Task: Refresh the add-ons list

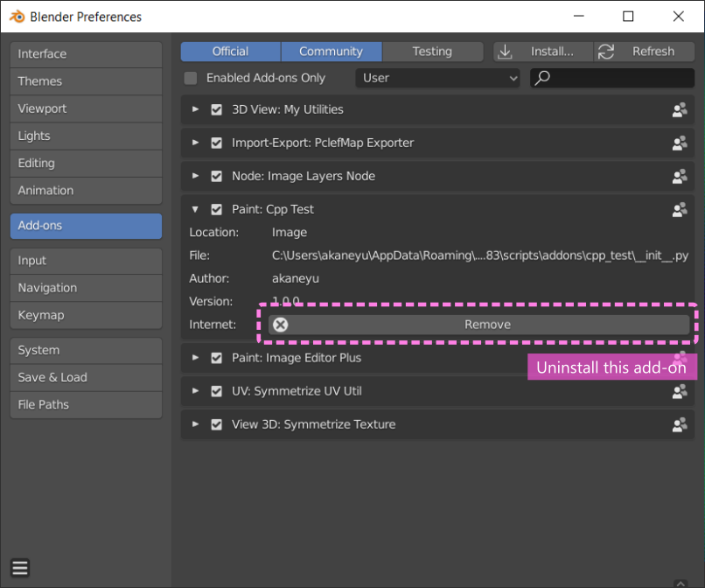Action: point(645,52)
